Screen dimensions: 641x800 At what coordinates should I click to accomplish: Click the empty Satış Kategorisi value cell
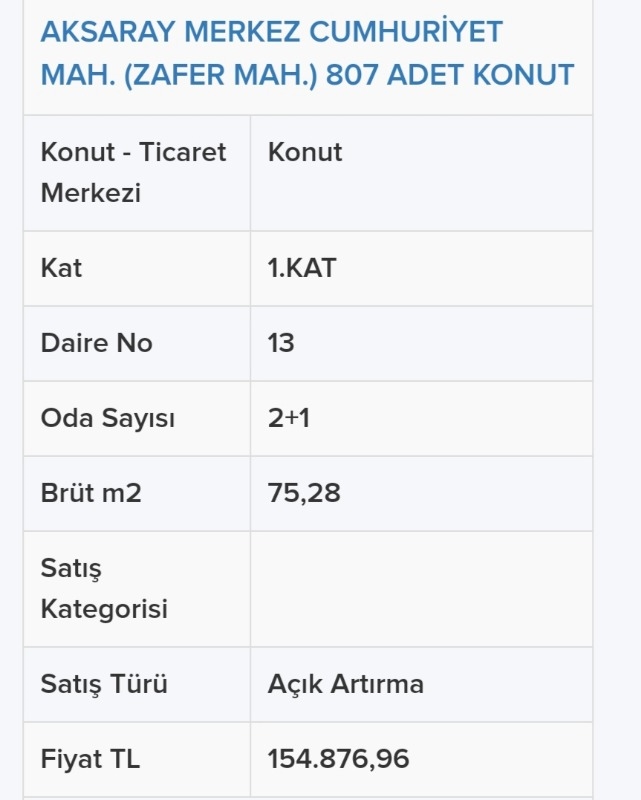(422, 589)
